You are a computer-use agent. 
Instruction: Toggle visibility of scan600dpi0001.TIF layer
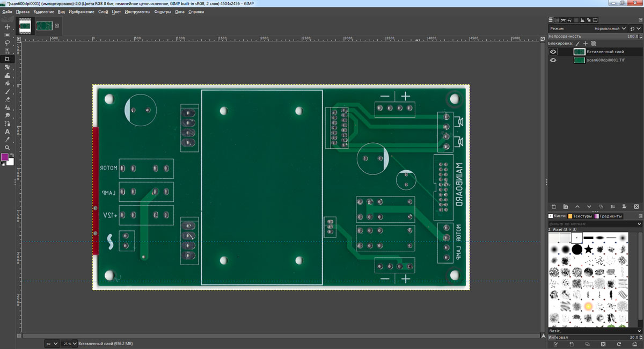[x=553, y=61]
